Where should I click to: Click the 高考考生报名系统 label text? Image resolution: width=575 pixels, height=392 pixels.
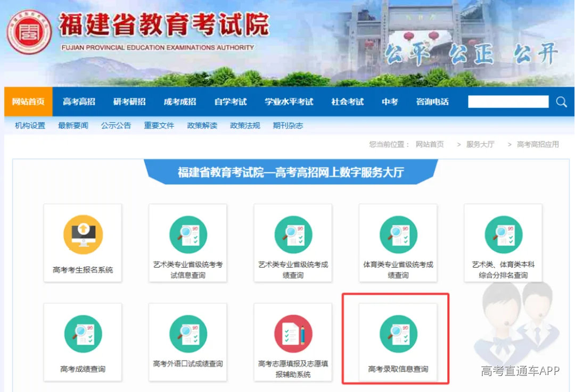pyautogui.click(x=83, y=270)
